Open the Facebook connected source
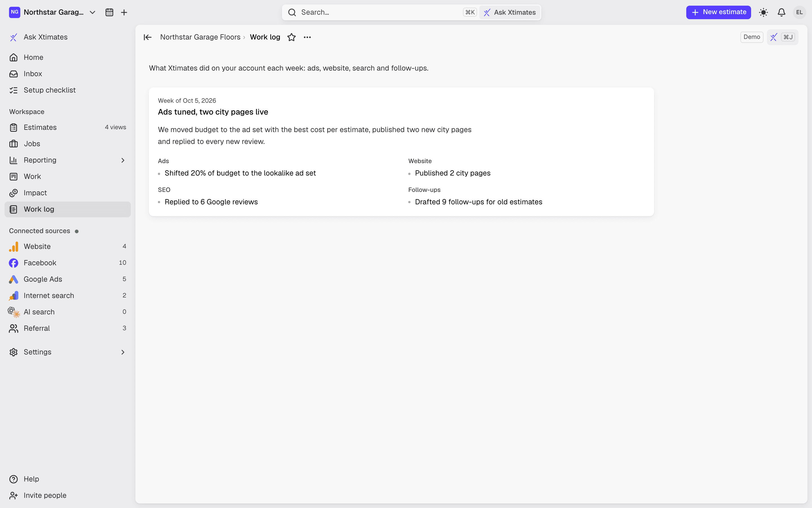Screen dimensions: 812x508 tap(67, 263)
